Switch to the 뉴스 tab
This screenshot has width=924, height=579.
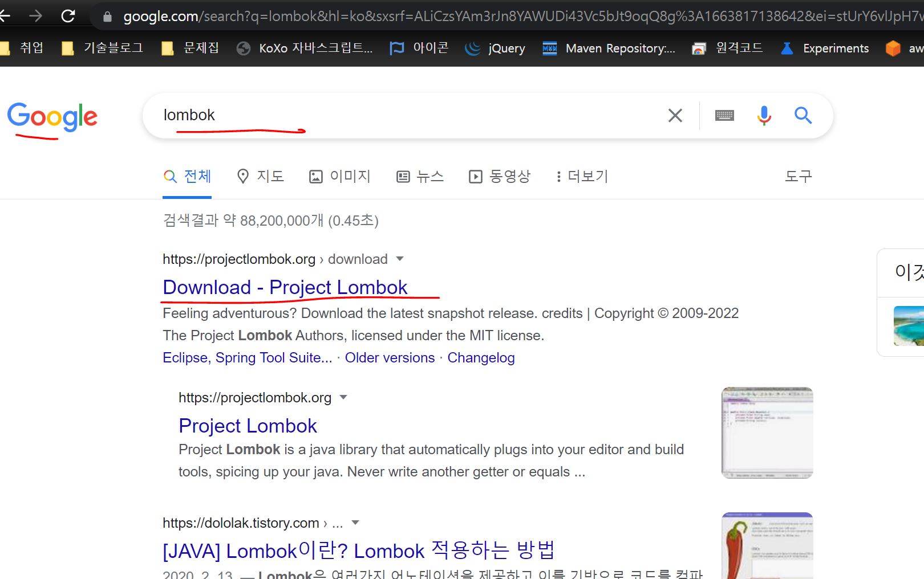[x=420, y=177]
